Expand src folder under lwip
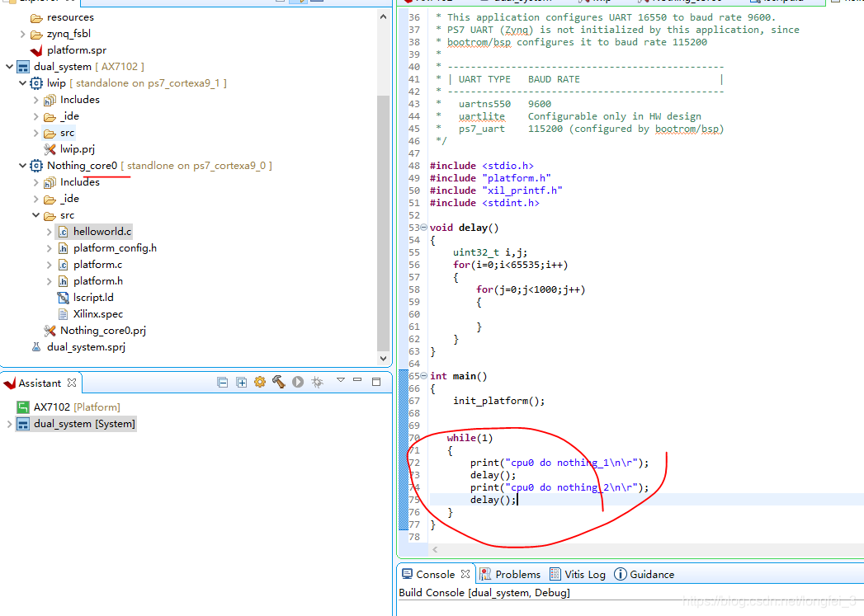The height and width of the screenshot is (616, 864). click(x=35, y=134)
